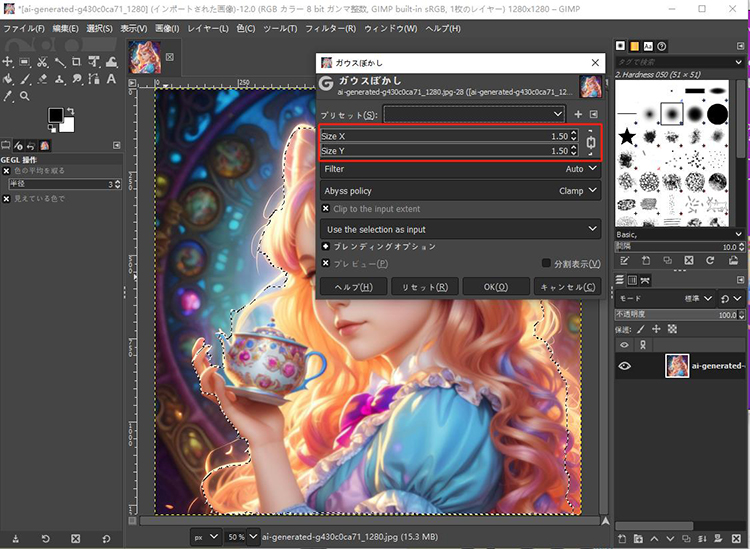The height and width of the screenshot is (549, 750).
Task: Select the Clone stamp tool
Action: [59, 79]
